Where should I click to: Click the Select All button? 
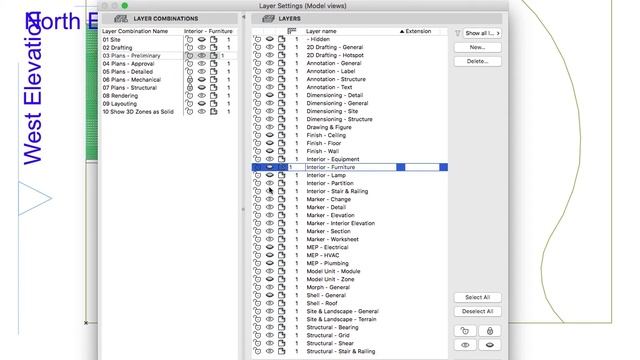click(x=478, y=298)
